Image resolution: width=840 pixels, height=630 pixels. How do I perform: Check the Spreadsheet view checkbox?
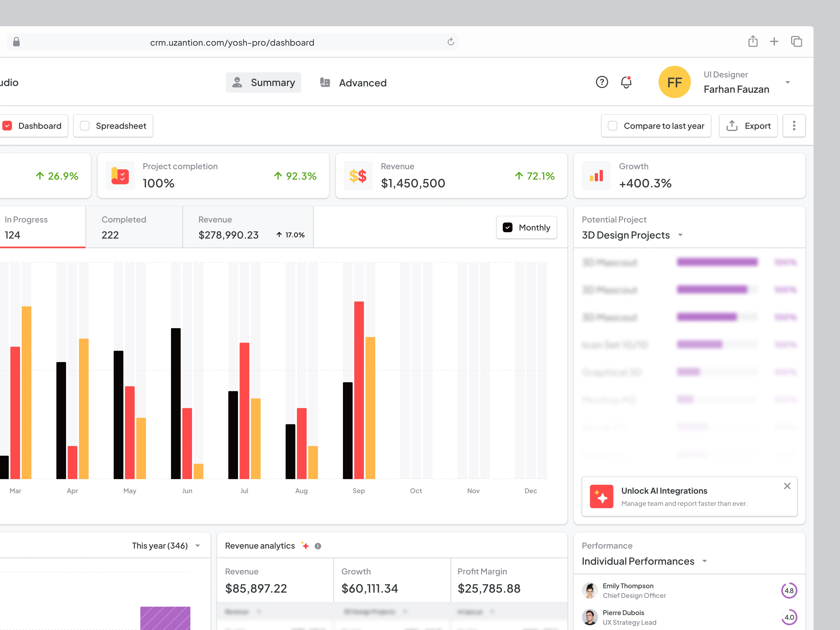85,126
